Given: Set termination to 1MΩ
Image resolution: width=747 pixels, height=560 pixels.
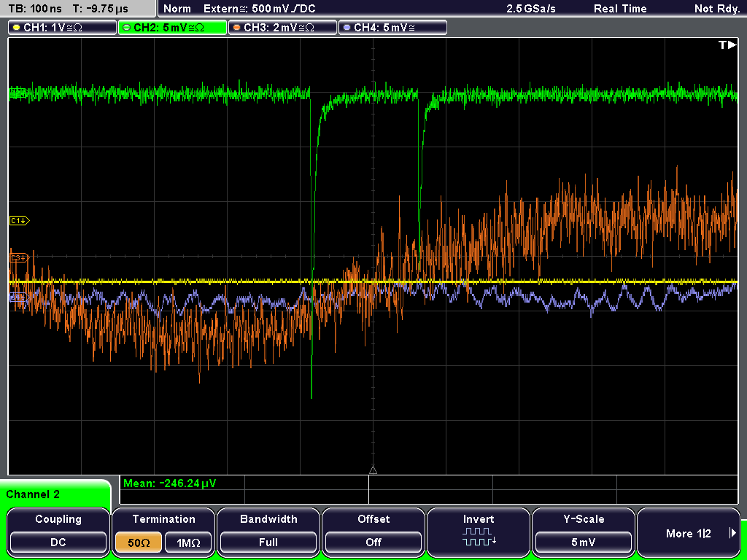Looking at the screenshot, I should coord(188,542).
